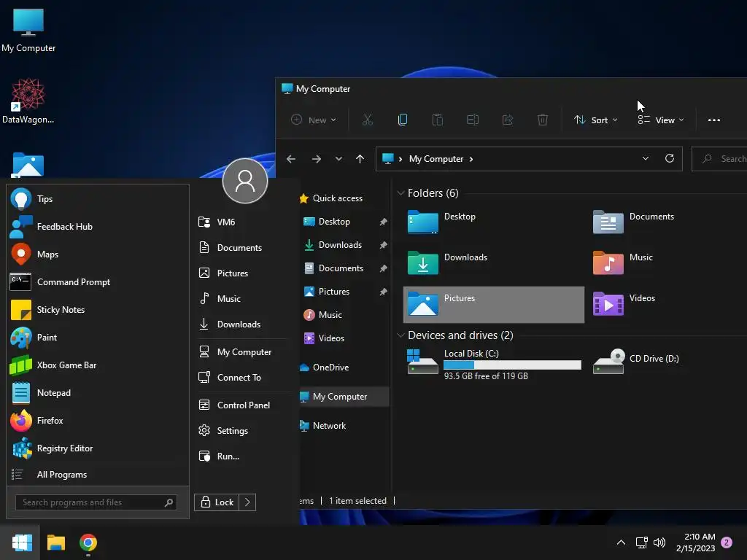Click the volume icon in system tray

(659, 542)
